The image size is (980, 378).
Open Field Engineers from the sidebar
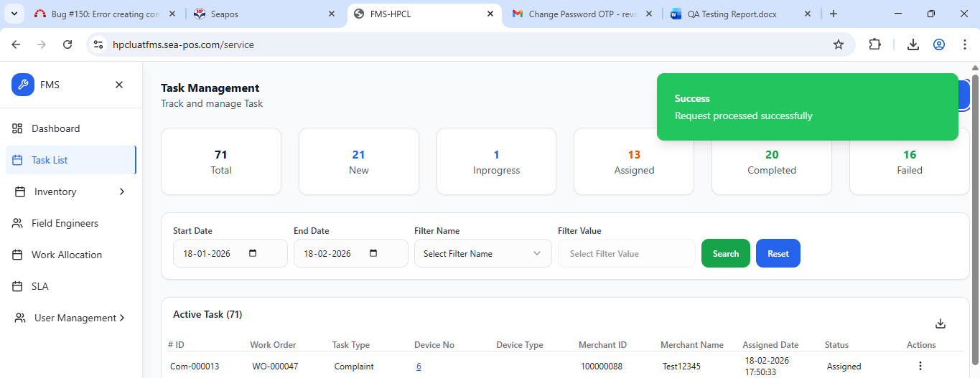tap(65, 223)
